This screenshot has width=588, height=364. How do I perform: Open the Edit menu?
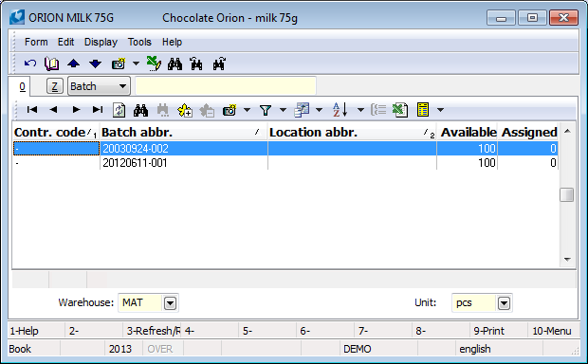tap(66, 42)
